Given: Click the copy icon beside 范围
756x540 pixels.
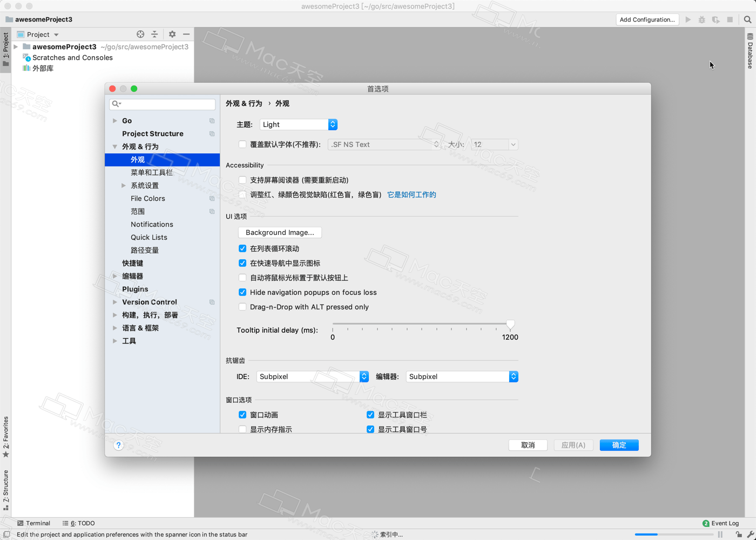Looking at the screenshot, I should [x=212, y=212].
